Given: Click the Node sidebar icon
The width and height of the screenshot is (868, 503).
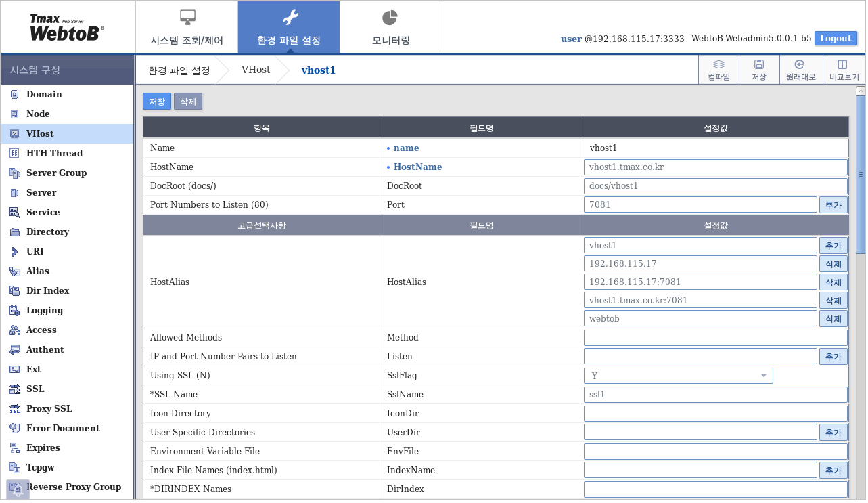Looking at the screenshot, I should 14,114.
